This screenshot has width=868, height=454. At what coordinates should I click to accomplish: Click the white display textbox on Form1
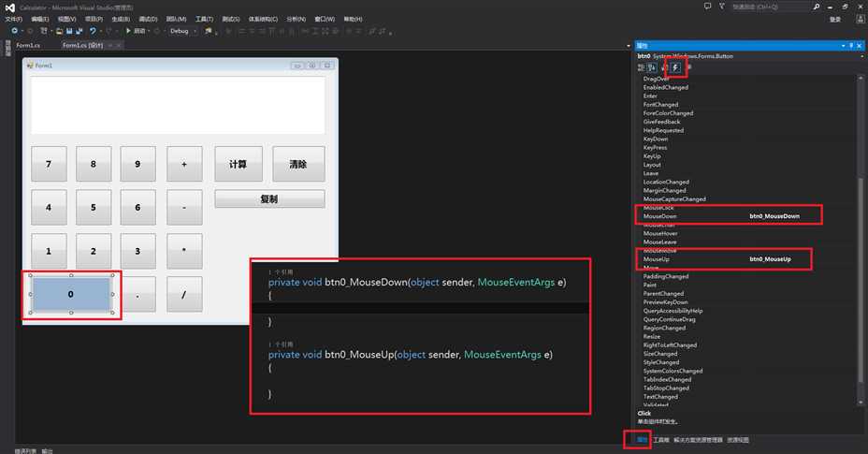[x=178, y=106]
